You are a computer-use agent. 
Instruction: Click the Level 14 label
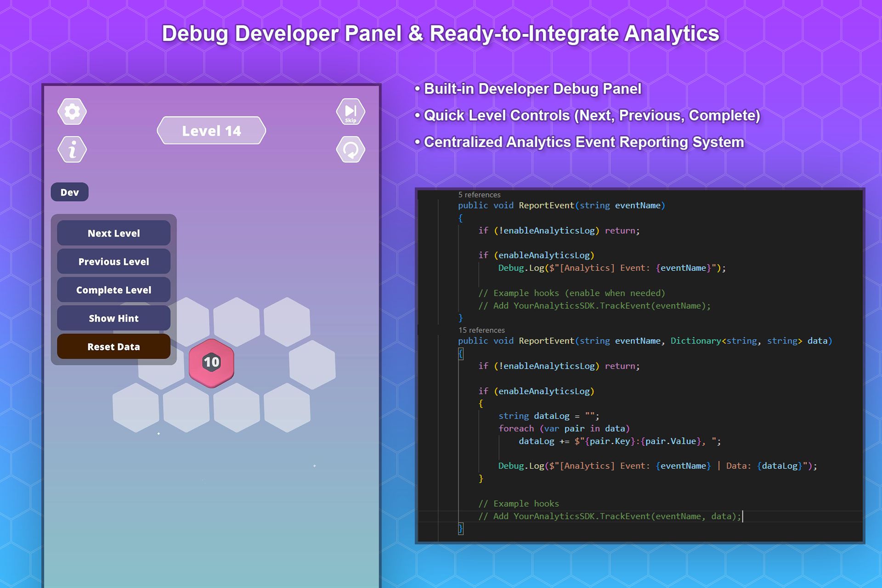211,131
